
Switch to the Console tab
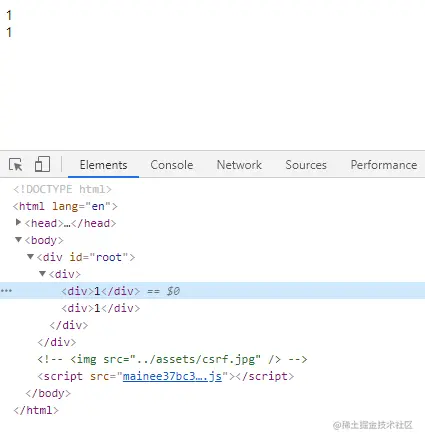pyautogui.click(x=172, y=165)
